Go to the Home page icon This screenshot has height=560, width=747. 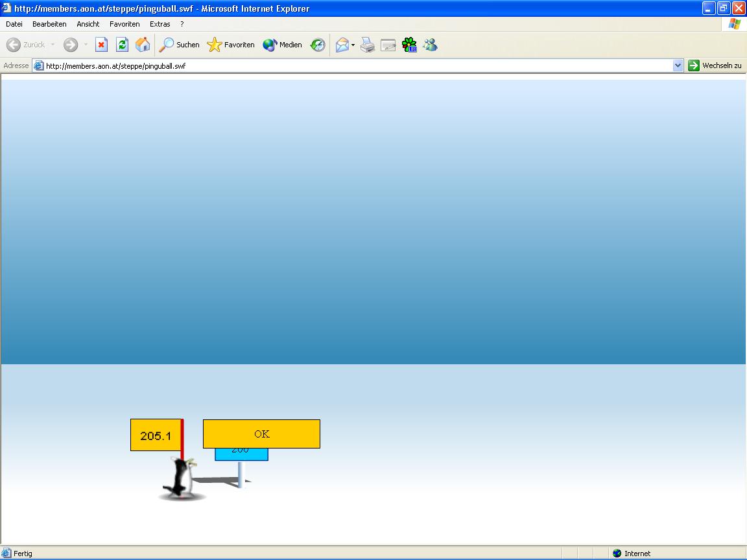pos(143,45)
